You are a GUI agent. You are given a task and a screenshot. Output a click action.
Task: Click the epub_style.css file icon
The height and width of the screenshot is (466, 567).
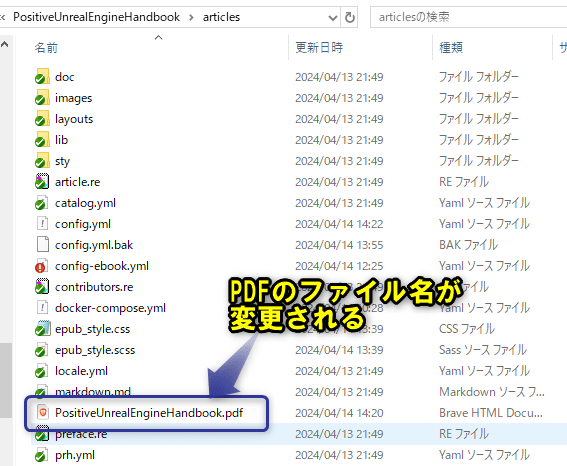(42, 329)
